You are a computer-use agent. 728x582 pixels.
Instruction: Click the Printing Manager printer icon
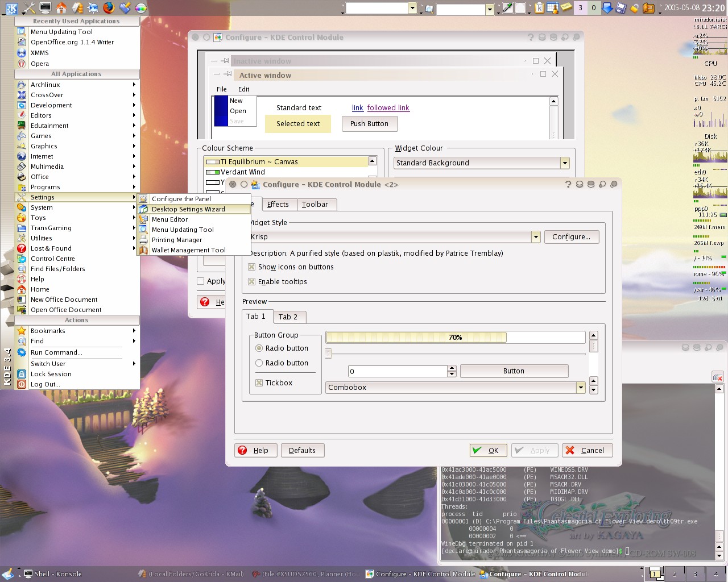click(143, 240)
